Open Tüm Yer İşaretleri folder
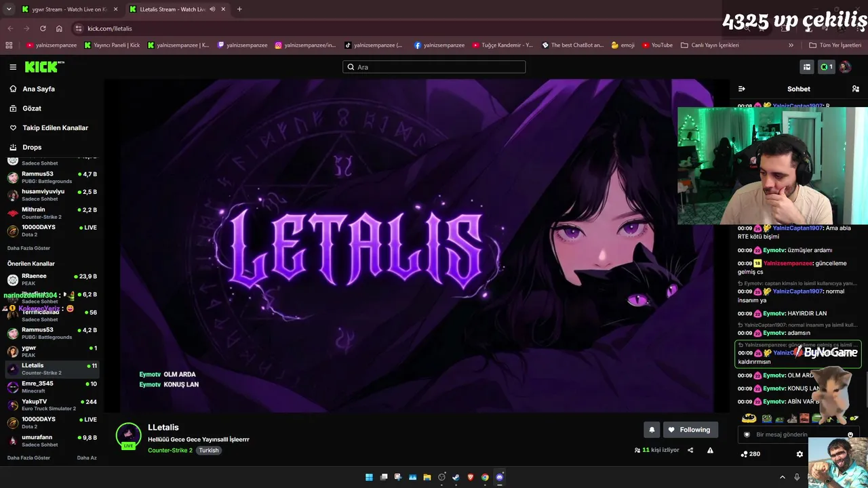The width and height of the screenshot is (868, 488). point(835,45)
